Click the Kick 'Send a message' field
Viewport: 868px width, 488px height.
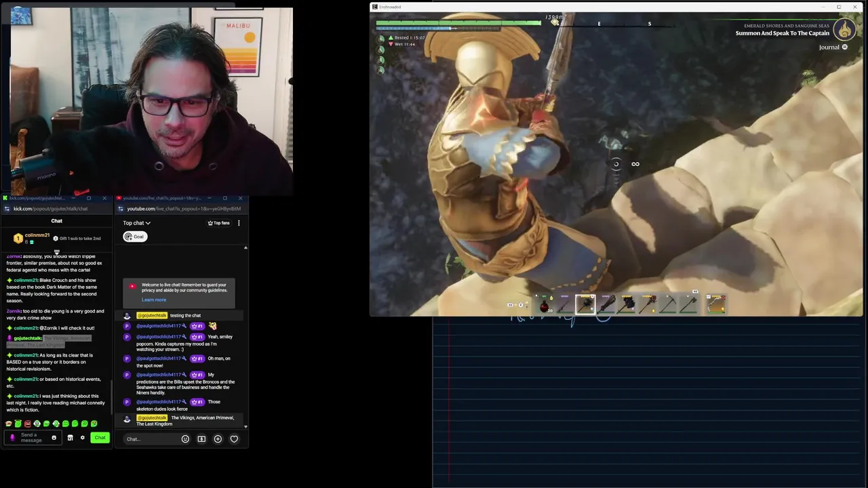tap(31, 438)
